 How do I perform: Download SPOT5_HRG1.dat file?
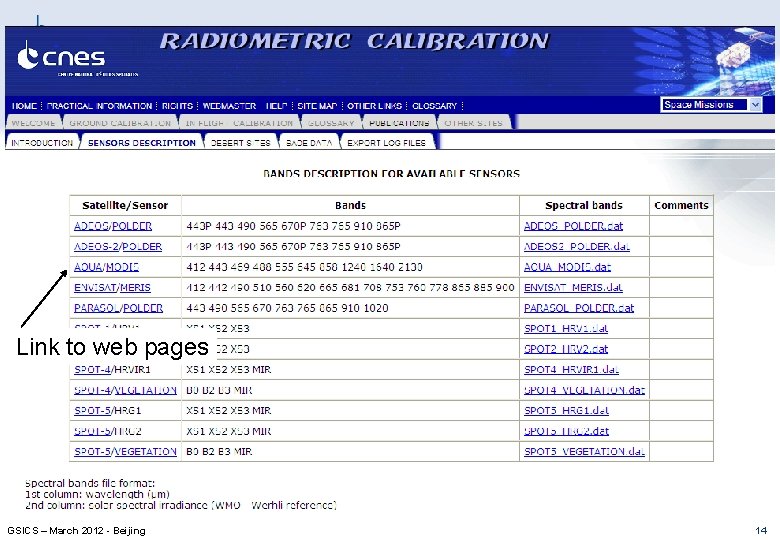(566, 411)
